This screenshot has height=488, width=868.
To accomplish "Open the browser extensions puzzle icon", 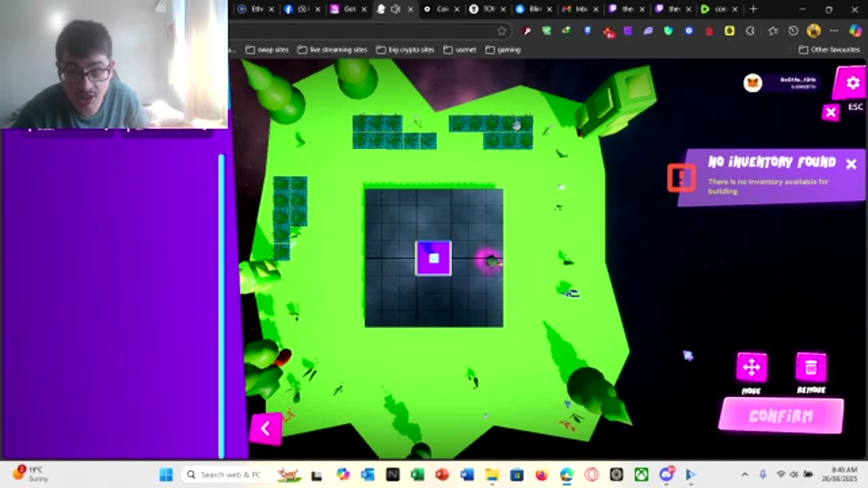I will (x=750, y=30).
